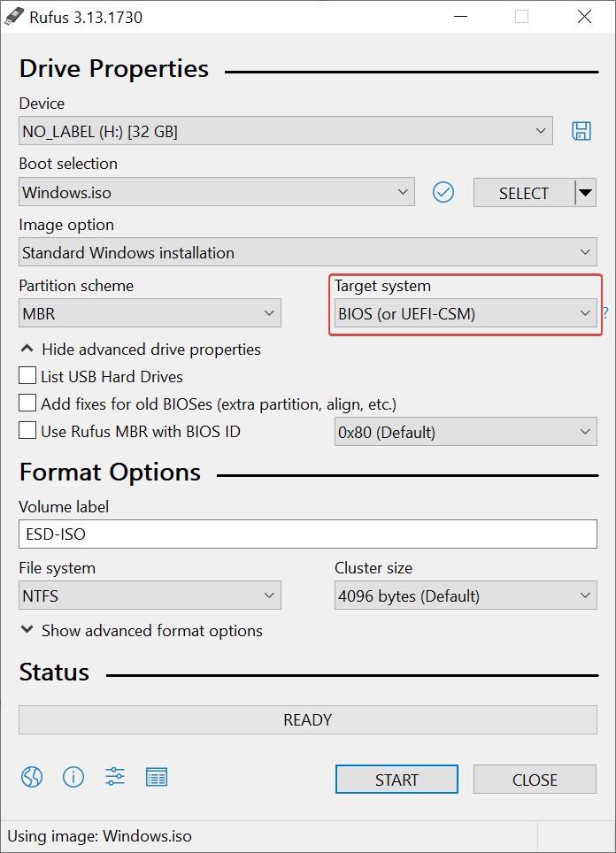This screenshot has width=616, height=853.
Task: Enable List USB Hard Drives checkbox
Action: (27, 376)
